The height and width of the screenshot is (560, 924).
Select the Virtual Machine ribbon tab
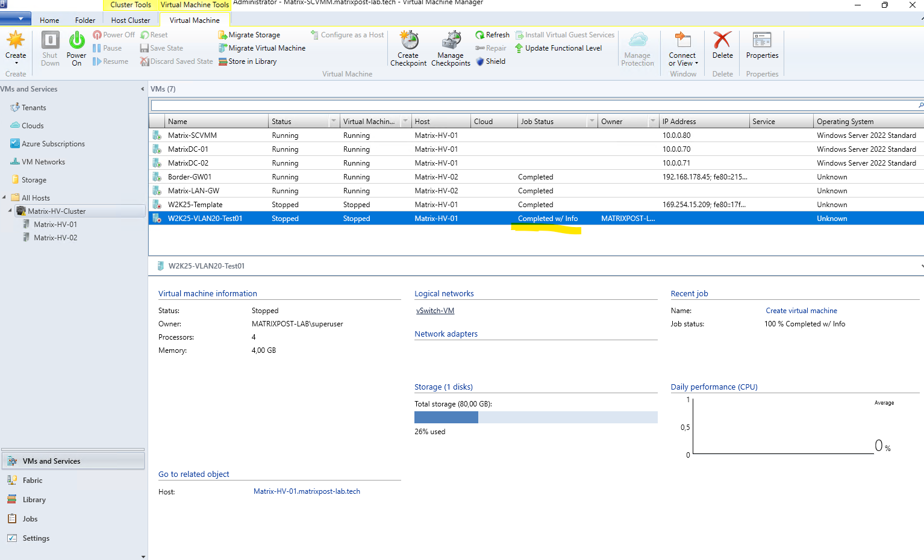[x=195, y=20]
